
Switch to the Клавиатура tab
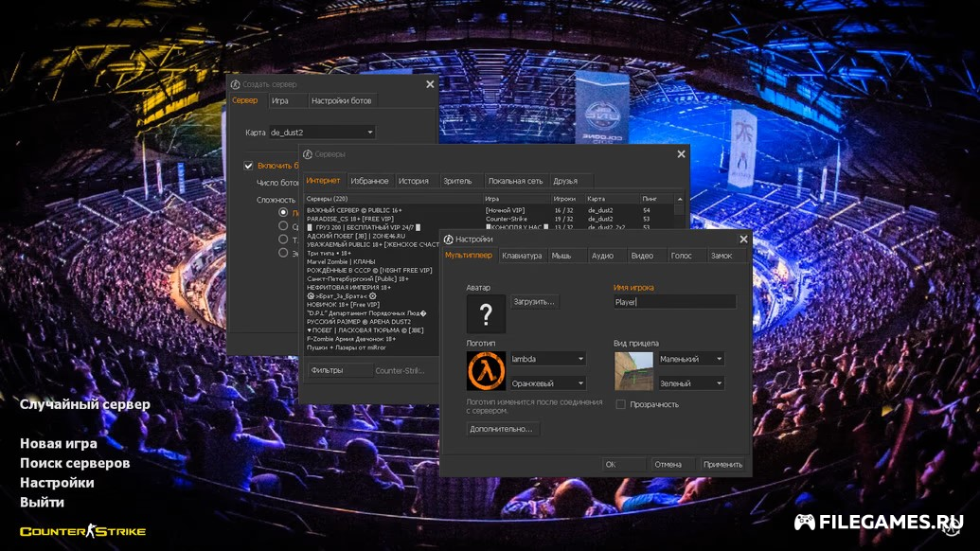[x=522, y=256]
